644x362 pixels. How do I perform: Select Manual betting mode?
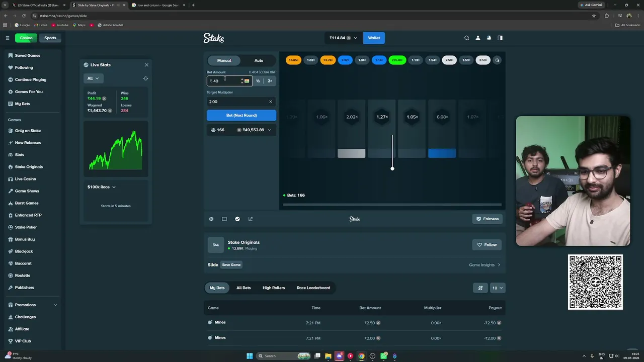coord(224,60)
